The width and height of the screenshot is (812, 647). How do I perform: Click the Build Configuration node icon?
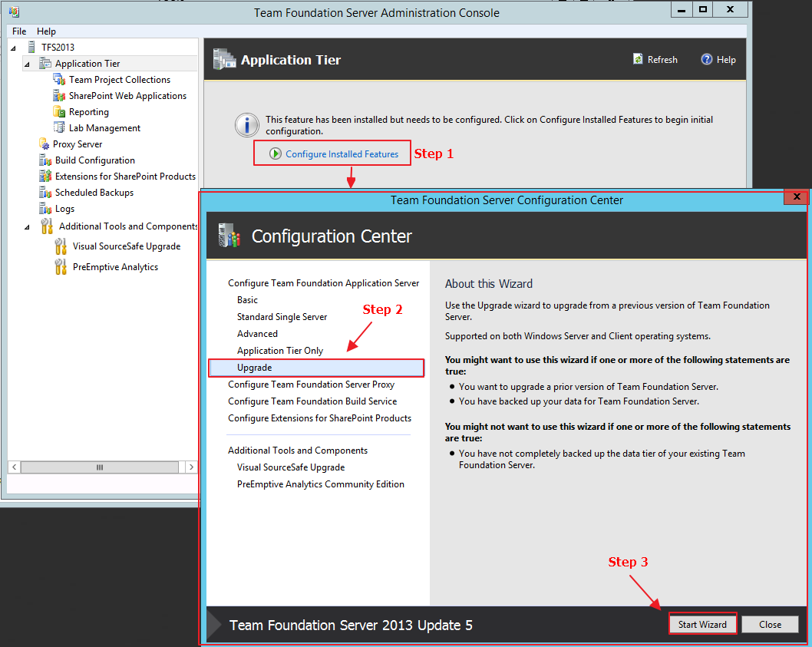coord(45,160)
